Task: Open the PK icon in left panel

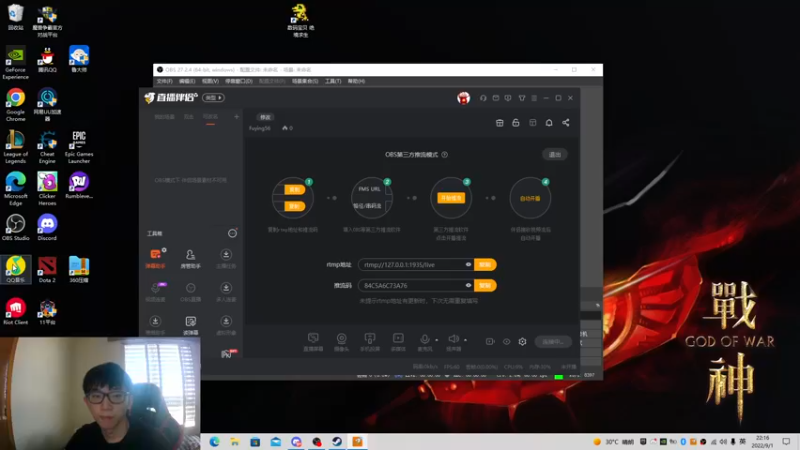Action: click(x=229, y=354)
